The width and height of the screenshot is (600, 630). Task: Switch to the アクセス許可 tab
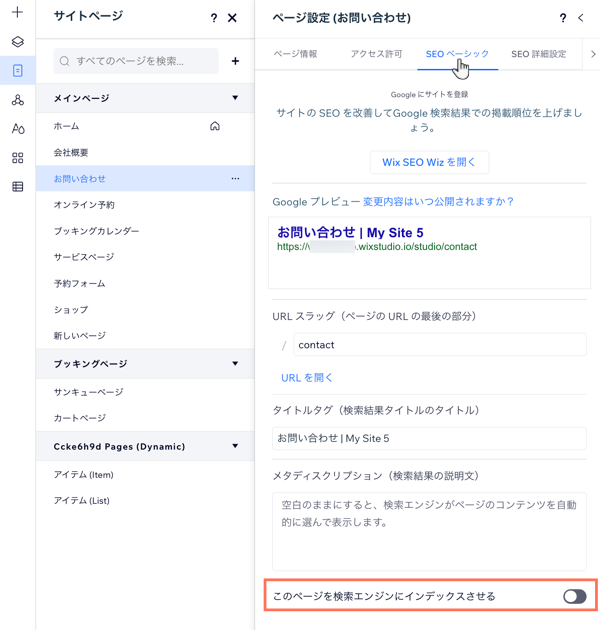pos(376,54)
